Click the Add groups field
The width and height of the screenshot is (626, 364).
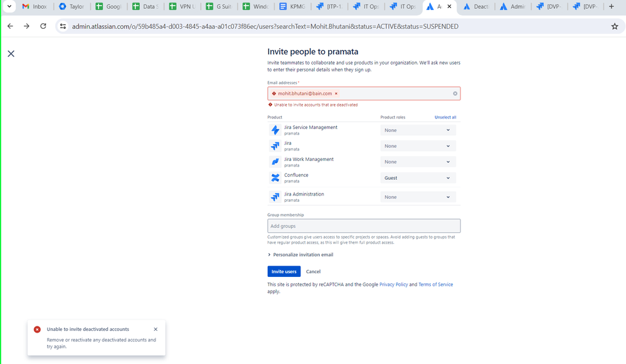364,226
